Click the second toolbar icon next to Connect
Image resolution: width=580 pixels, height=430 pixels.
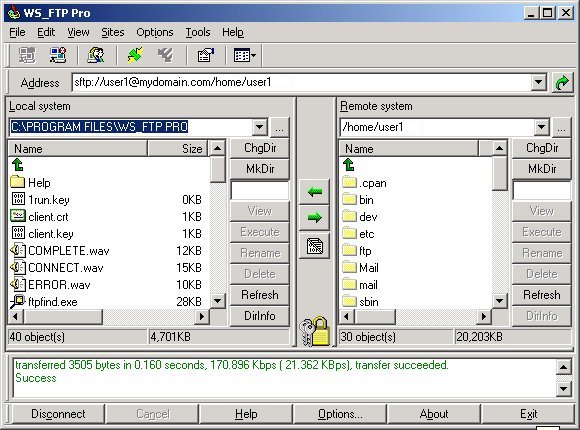click(x=58, y=56)
